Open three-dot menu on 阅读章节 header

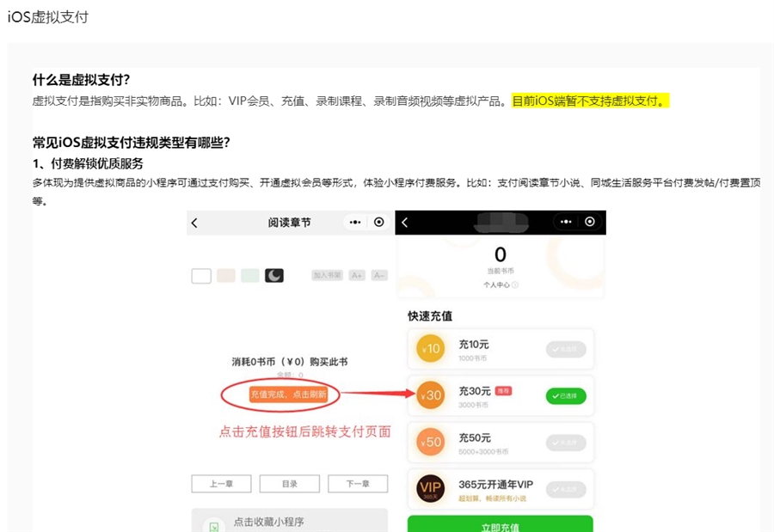pos(354,223)
